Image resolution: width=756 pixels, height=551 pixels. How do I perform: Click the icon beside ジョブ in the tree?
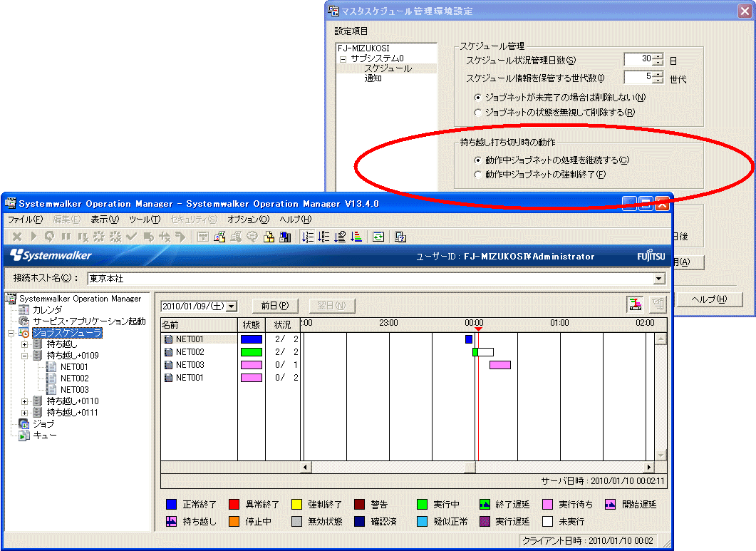click(x=24, y=424)
